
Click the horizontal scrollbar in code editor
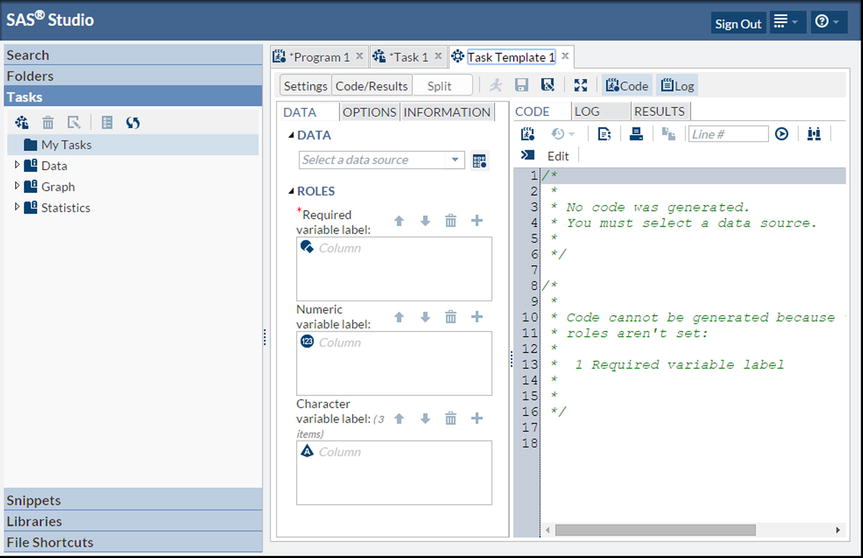(655, 530)
